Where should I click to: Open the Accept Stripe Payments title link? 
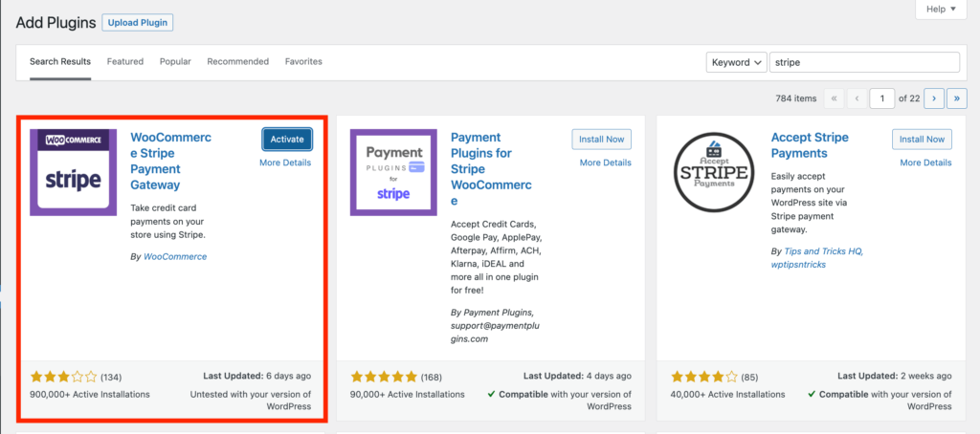810,145
